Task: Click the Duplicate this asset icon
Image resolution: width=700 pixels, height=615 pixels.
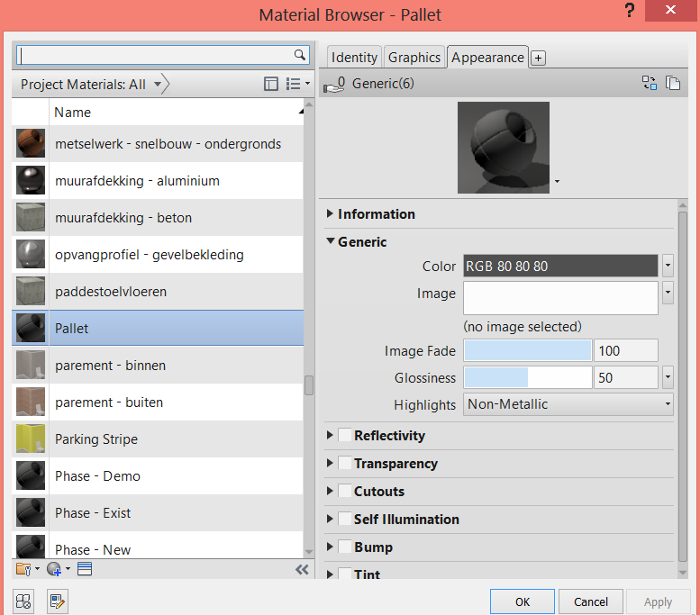Action: click(672, 84)
